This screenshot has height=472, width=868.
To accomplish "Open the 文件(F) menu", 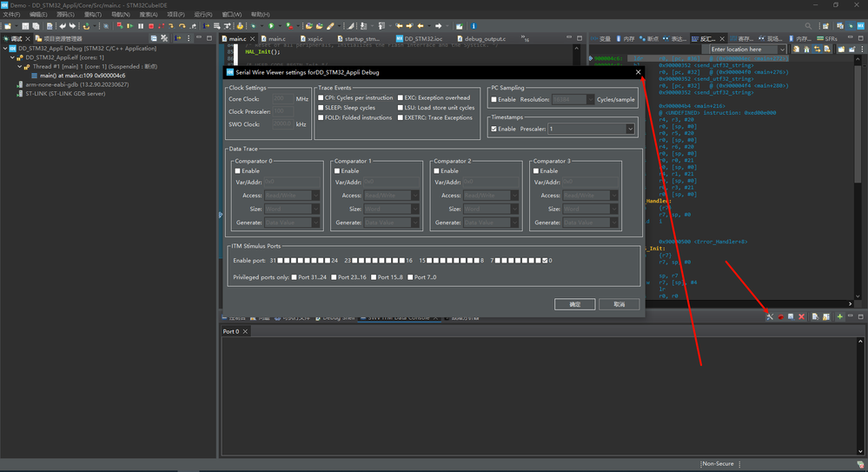I will pos(11,15).
